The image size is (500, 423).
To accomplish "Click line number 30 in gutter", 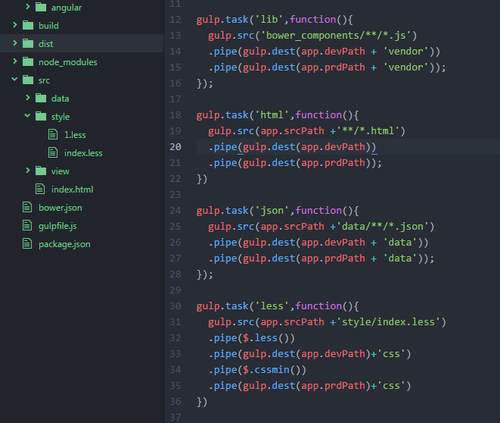I will [175, 306].
